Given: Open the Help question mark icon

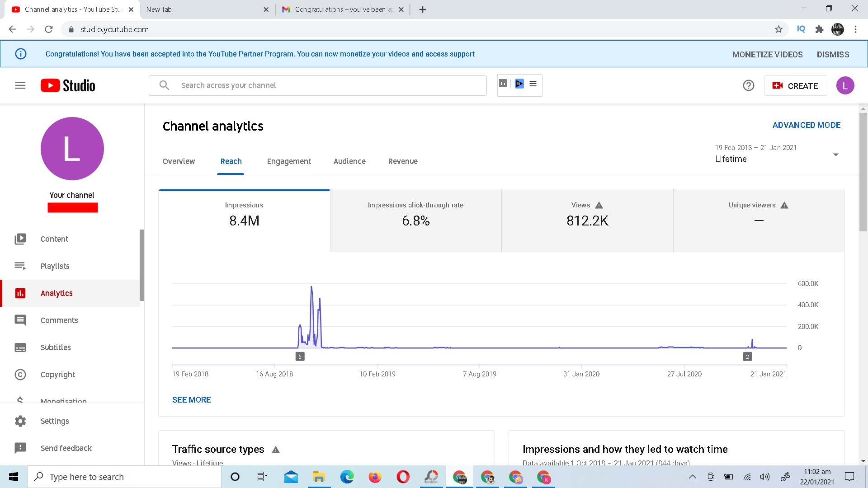Looking at the screenshot, I should click(749, 85).
